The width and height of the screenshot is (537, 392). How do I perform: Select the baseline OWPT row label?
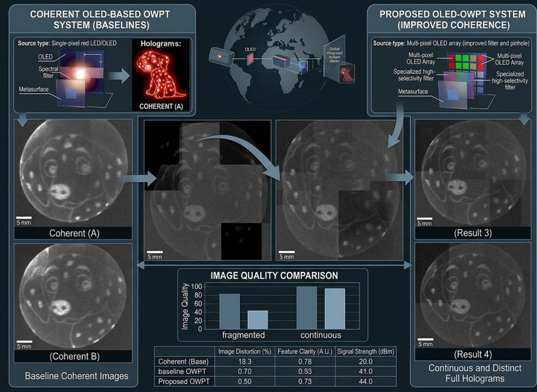(x=182, y=372)
